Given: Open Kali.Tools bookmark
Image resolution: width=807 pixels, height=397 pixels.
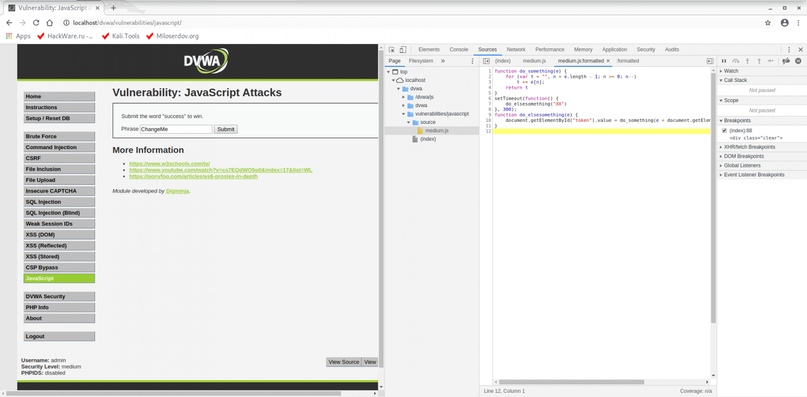Looking at the screenshot, I should point(120,36).
